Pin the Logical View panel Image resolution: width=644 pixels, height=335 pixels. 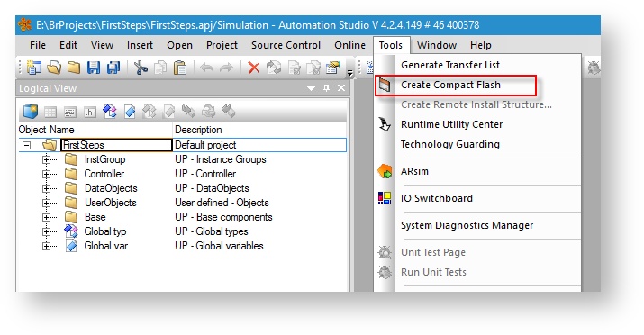(327, 88)
